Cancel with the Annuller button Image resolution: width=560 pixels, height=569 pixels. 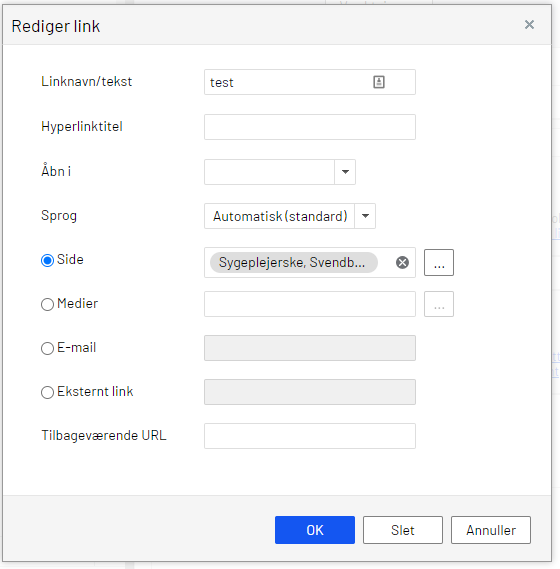pos(491,530)
